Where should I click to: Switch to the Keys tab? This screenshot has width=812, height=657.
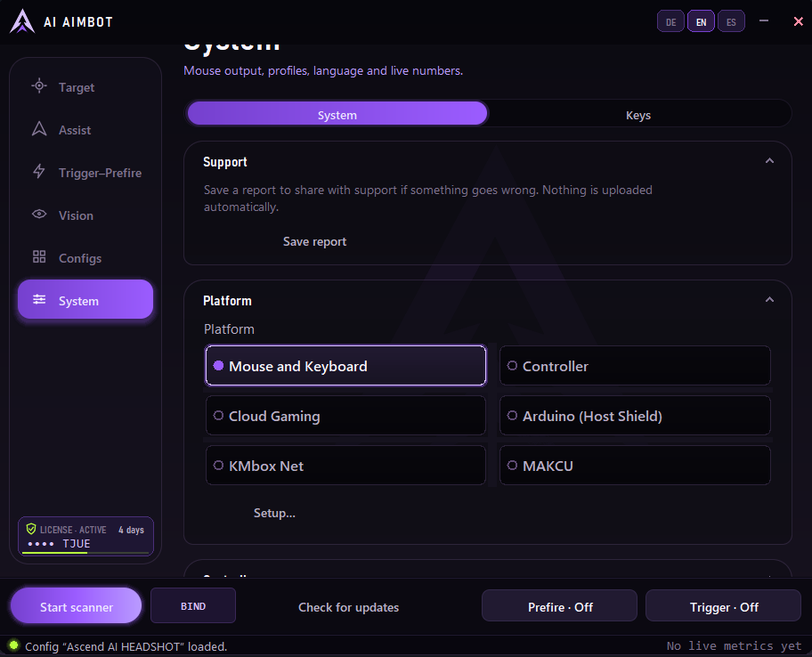638,114
